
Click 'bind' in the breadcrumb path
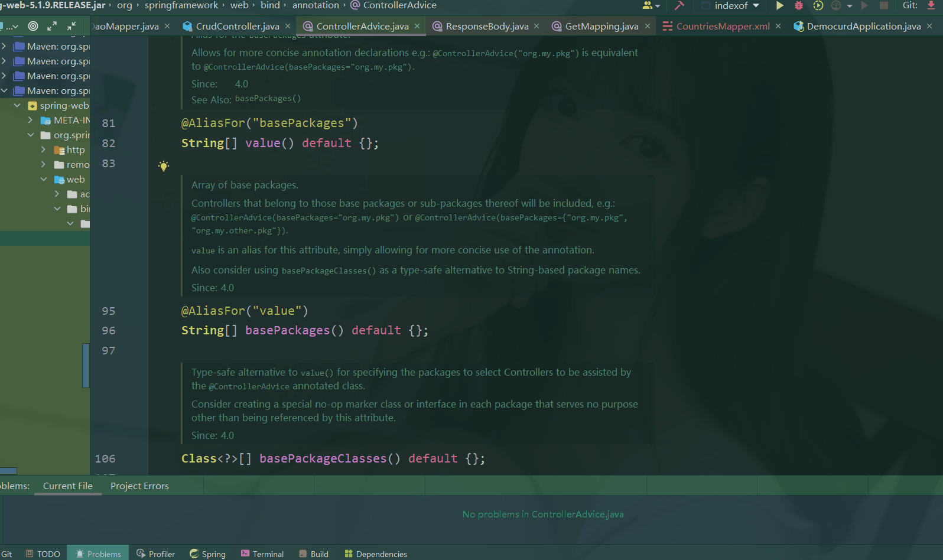click(x=270, y=5)
